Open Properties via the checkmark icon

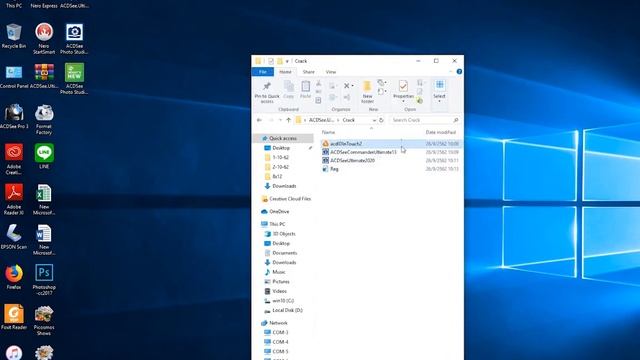coord(403,86)
